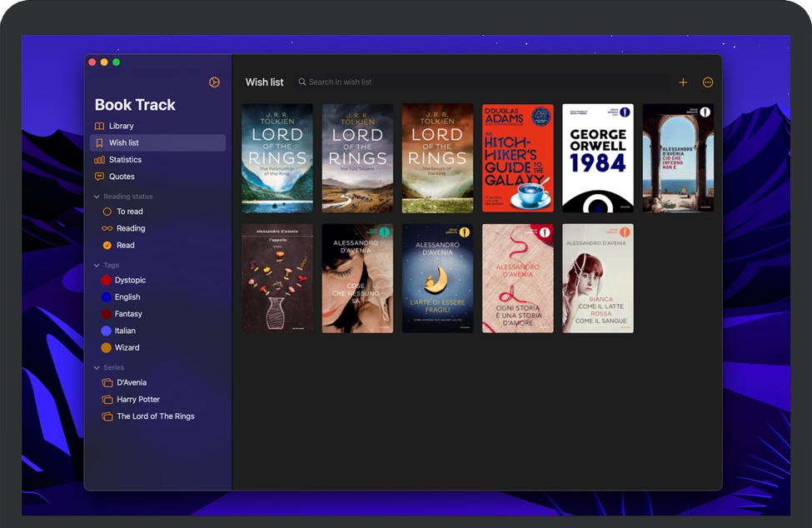
Task: Toggle the Read filter in sidebar
Action: (x=122, y=245)
